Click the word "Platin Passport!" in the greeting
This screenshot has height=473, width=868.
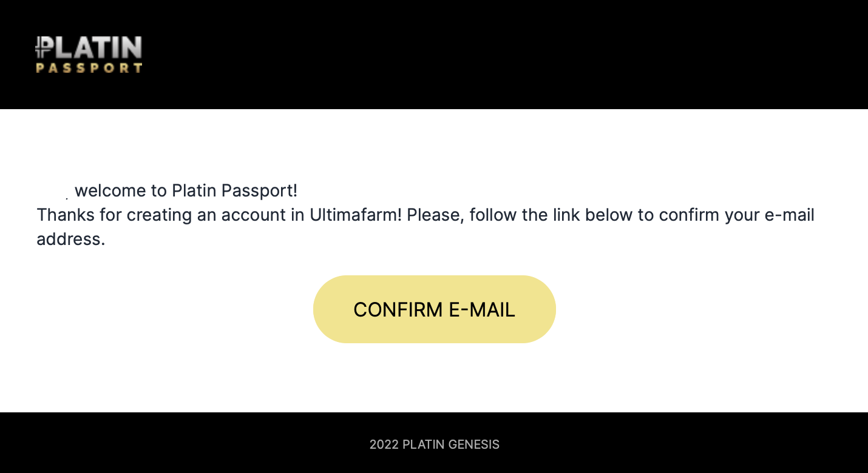tap(235, 191)
